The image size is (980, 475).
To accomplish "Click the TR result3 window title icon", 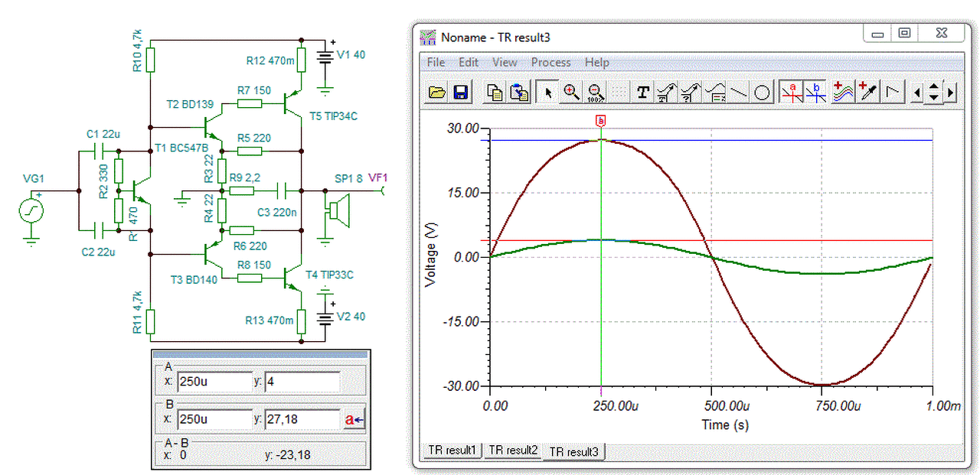I will [x=429, y=37].
